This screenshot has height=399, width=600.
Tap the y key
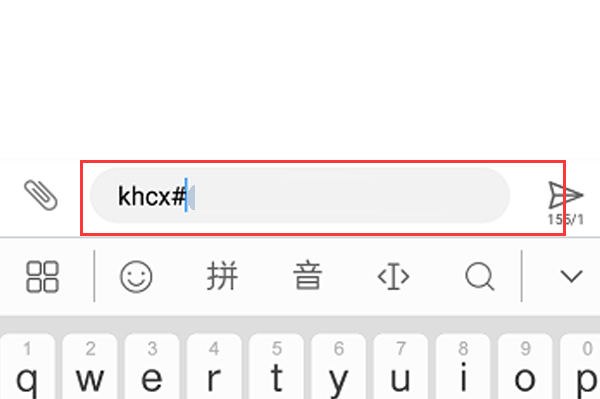339,366
